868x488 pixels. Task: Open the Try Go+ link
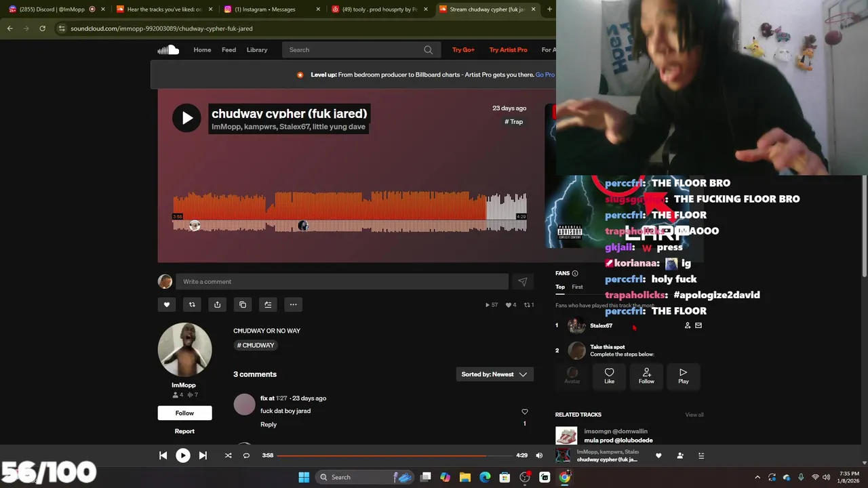pos(463,49)
